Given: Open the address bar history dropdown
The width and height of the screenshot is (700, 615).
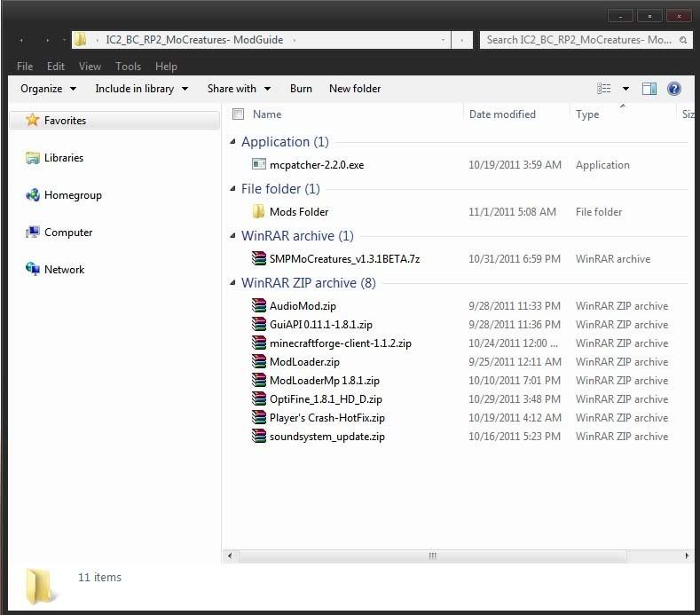Looking at the screenshot, I should click(x=443, y=40).
